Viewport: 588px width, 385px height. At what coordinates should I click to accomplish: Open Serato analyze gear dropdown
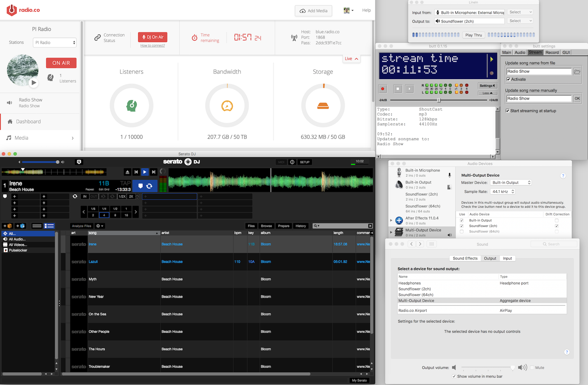[x=100, y=226]
